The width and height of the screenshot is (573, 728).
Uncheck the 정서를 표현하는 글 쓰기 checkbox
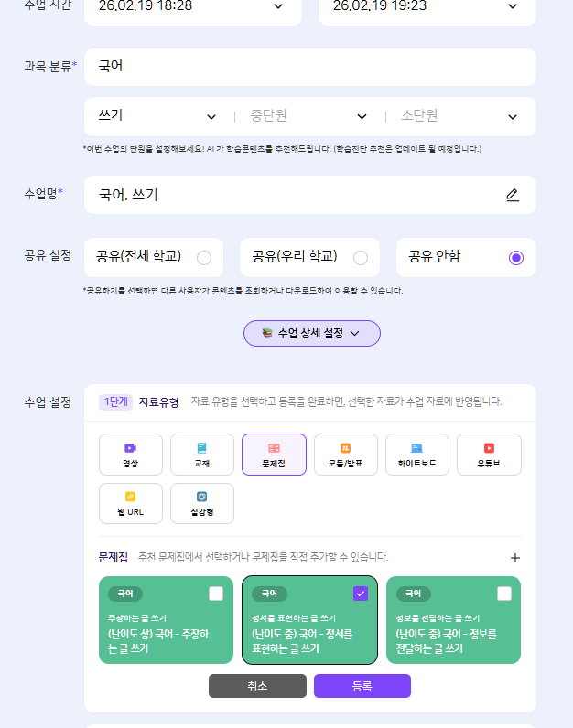361,594
